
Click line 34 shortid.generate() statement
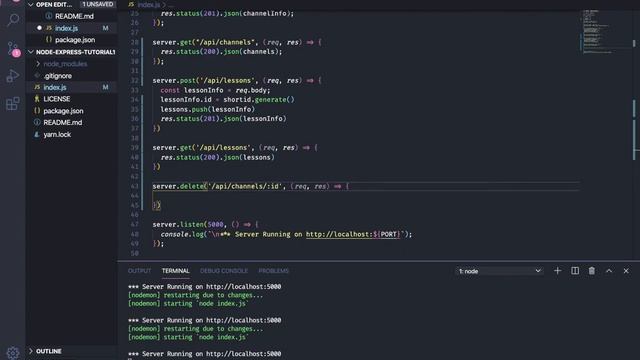point(227,100)
